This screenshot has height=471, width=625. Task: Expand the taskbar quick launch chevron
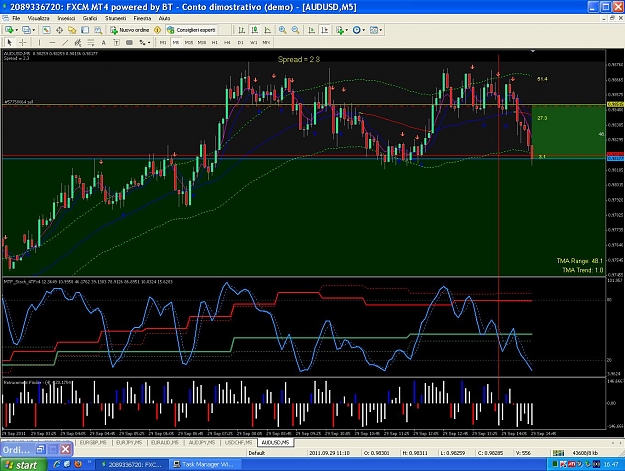click(x=90, y=463)
